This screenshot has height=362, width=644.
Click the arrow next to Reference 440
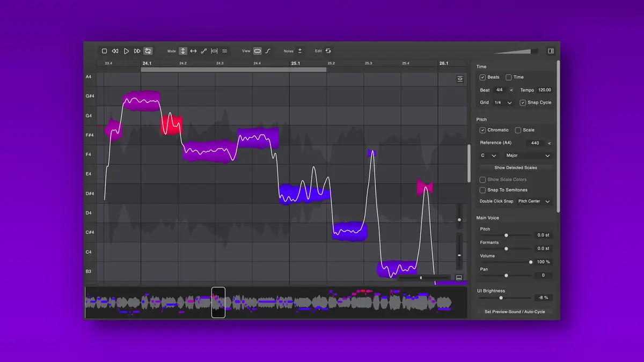(549, 143)
